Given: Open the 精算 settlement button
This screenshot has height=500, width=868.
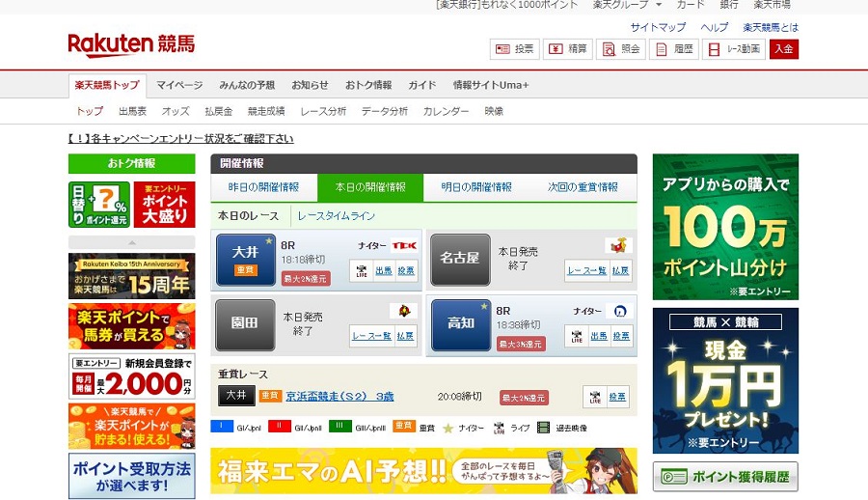Looking at the screenshot, I should (x=567, y=49).
